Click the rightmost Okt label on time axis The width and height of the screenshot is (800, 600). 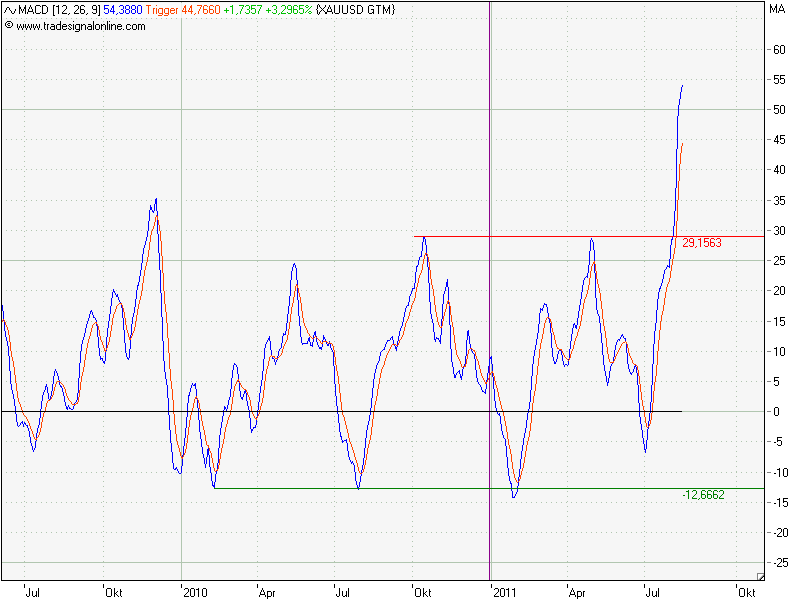[x=747, y=592]
